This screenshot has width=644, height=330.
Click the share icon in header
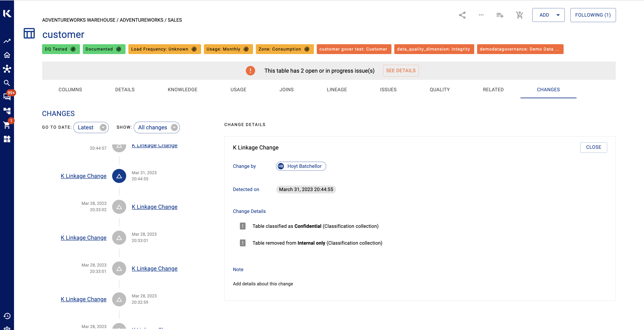pos(462,15)
